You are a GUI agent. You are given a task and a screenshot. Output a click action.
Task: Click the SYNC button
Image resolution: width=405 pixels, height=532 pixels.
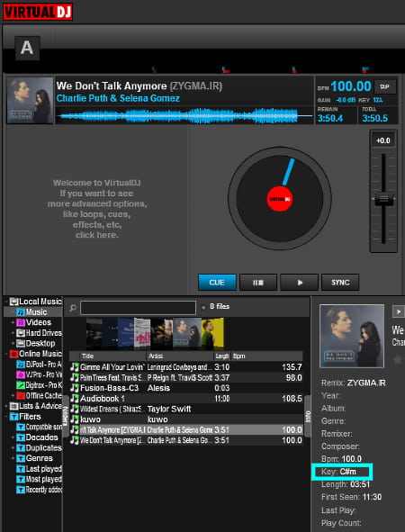[x=340, y=283]
